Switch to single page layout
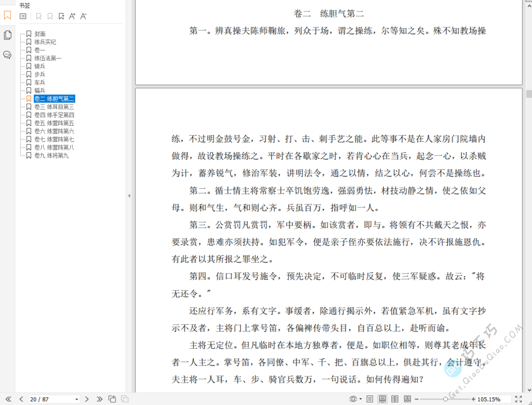The width and height of the screenshot is (532, 405). pyautogui.click(x=369, y=399)
